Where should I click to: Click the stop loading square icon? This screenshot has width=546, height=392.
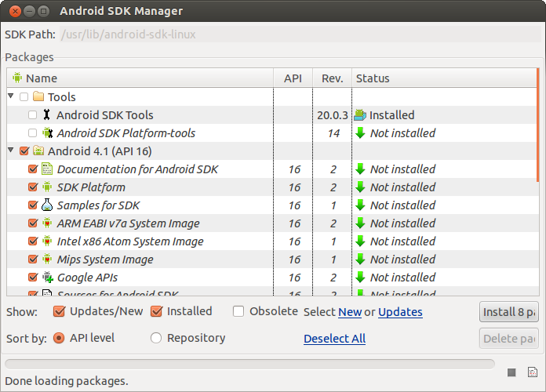[x=511, y=372]
